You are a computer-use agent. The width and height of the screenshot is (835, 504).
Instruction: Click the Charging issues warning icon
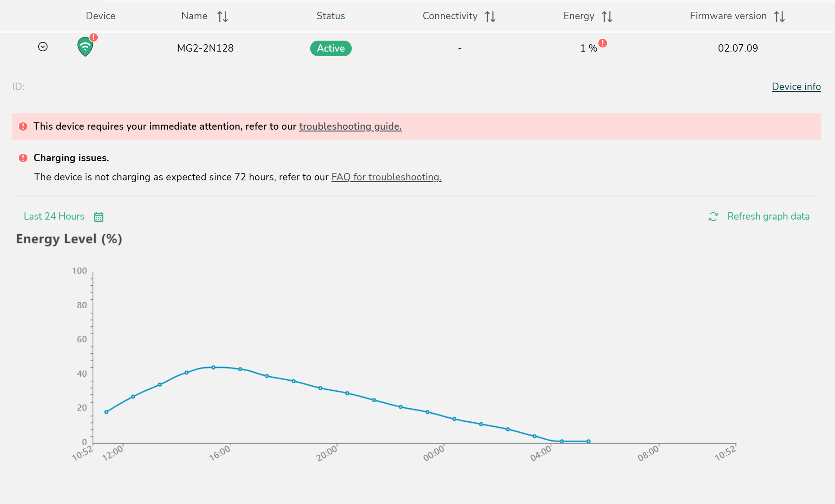point(23,158)
